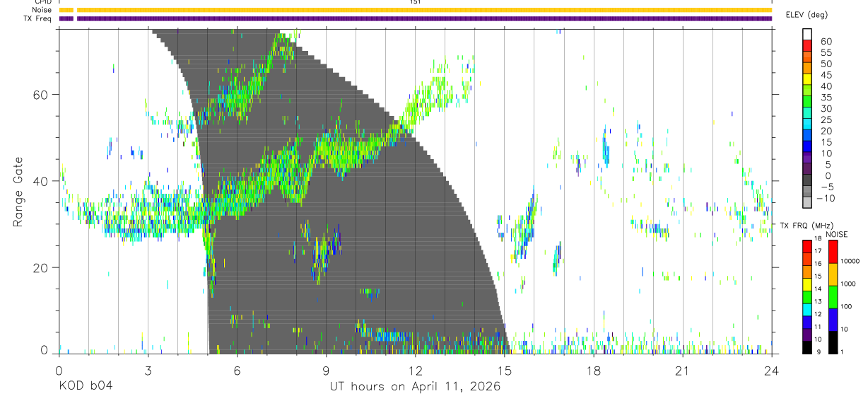Select the "NOISE" legend title
The image size is (868, 401).
(x=838, y=234)
